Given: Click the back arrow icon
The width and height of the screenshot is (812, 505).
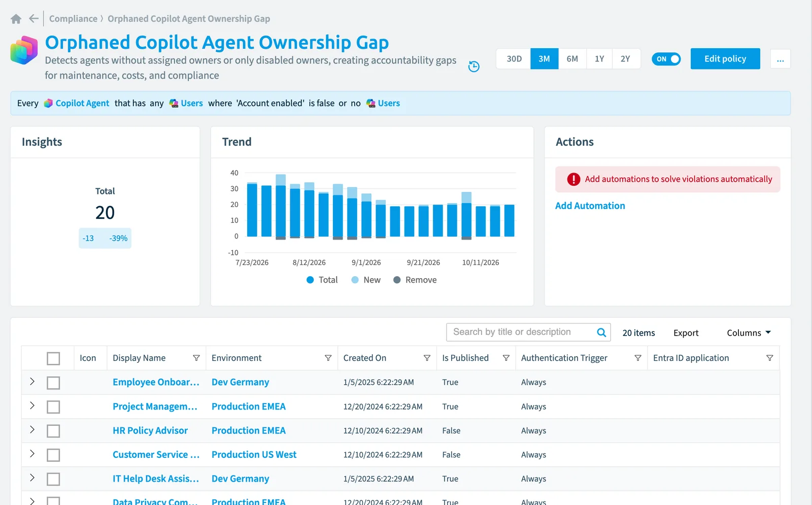Looking at the screenshot, I should pyautogui.click(x=33, y=19).
